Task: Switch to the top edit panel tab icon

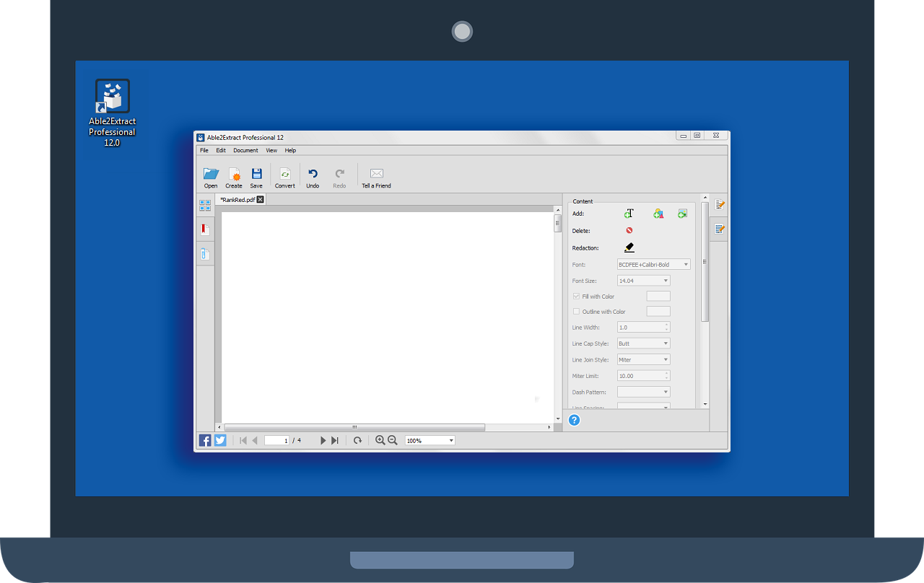Action: [x=719, y=205]
